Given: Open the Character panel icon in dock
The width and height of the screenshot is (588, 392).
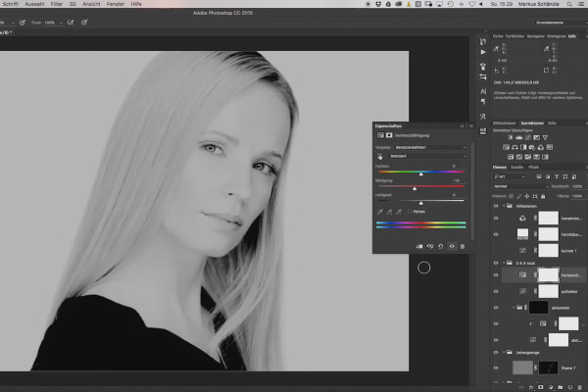Looking at the screenshot, I should tap(483, 91).
